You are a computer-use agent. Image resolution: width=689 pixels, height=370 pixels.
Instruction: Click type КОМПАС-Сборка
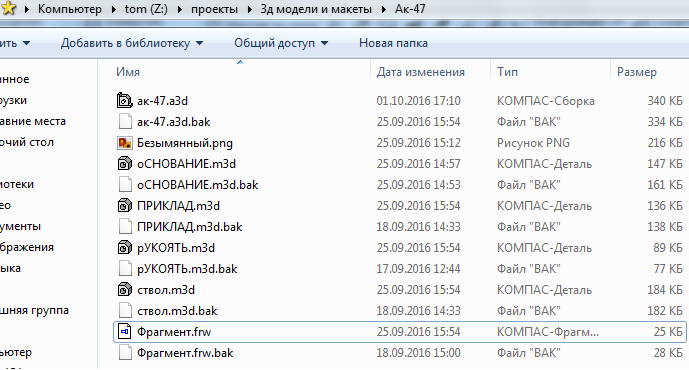(x=546, y=101)
